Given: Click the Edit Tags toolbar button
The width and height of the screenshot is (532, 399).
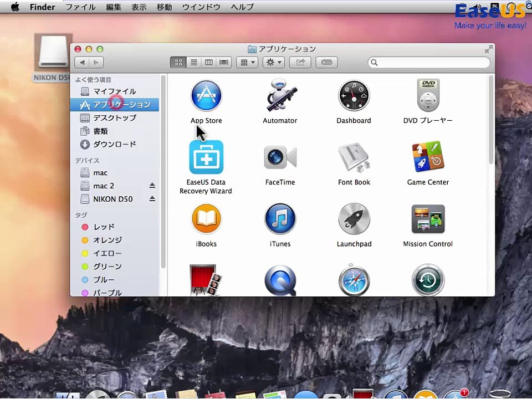Looking at the screenshot, I should click(326, 63).
